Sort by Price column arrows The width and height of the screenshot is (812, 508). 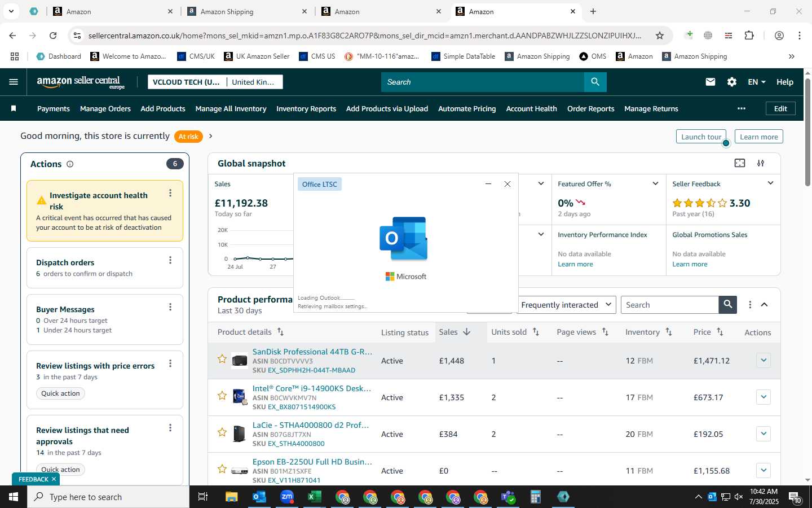click(x=720, y=332)
